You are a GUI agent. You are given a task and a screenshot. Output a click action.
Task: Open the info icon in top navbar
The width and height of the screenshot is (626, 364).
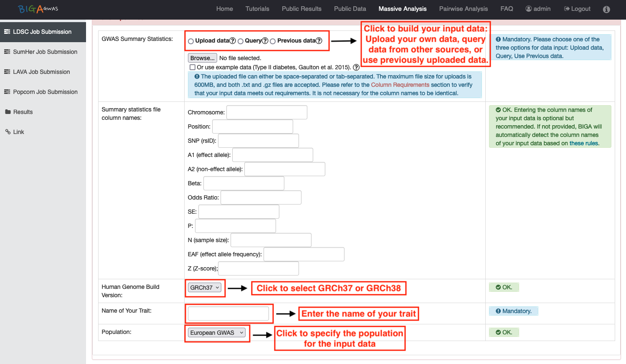[606, 9]
